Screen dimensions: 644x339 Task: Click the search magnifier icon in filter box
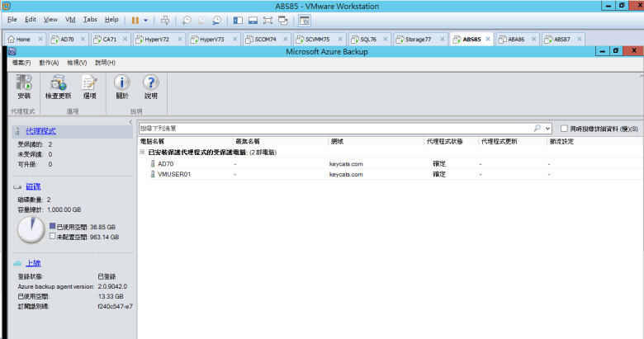pos(537,129)
